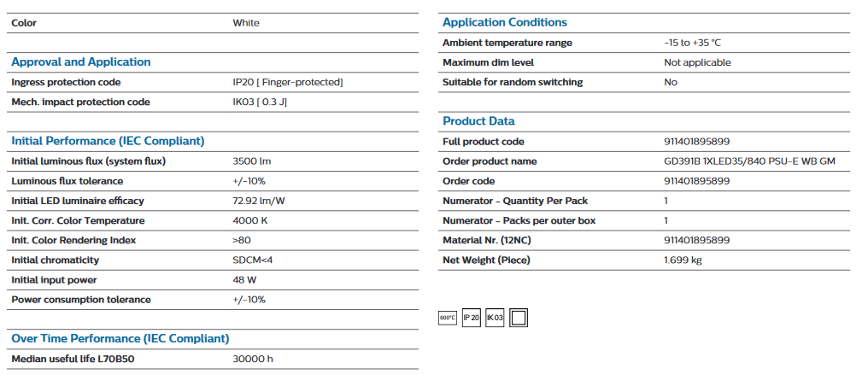
Task: Click the double-square protection class icon
Action: pos(519,318)
